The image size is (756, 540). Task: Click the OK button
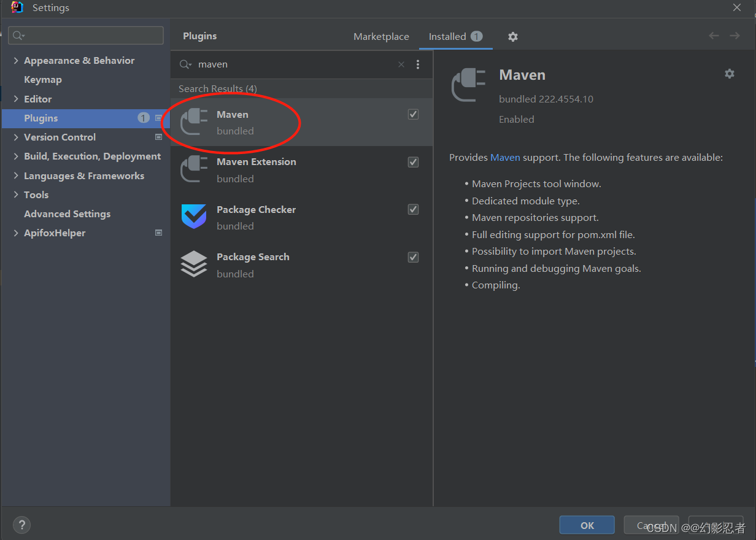(x=587, y=525)
